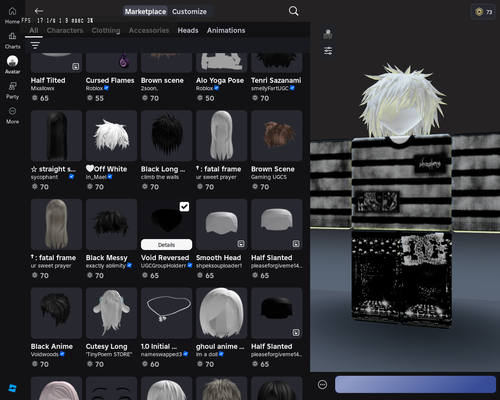500x400 pixels.
Task: Select the 1.0 Initial necklace thumbnail
Action: 166,313
